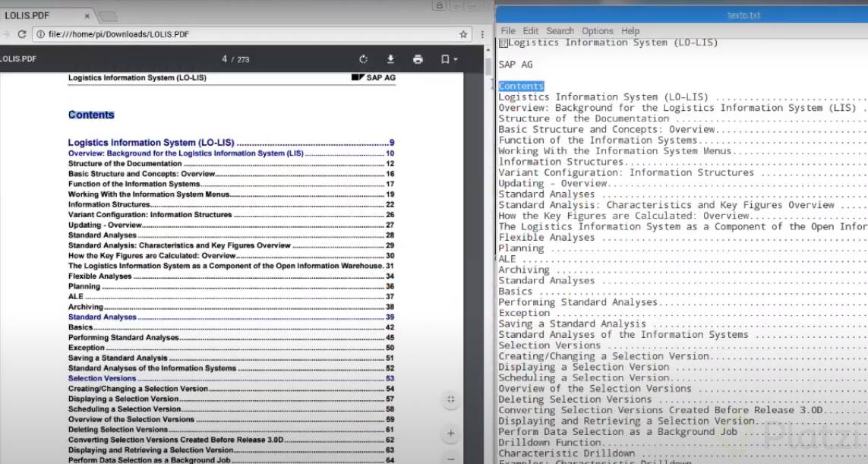Open PDF link 'Variant Configuration: Information Structures'
Viewport: 868px width, 464px height.
click(231, 215)
